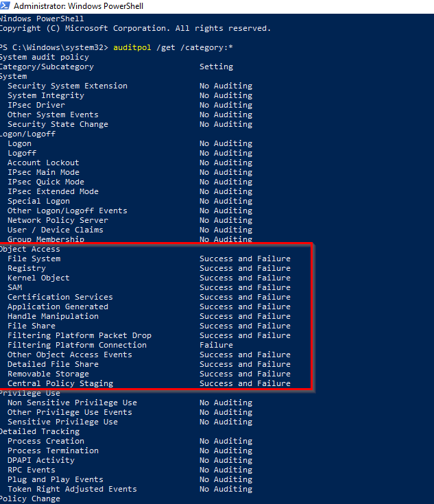Click the 'Logoff' subcategory row label
The width and height of the screenshot is (434, 504).
(x=22, y=154)
